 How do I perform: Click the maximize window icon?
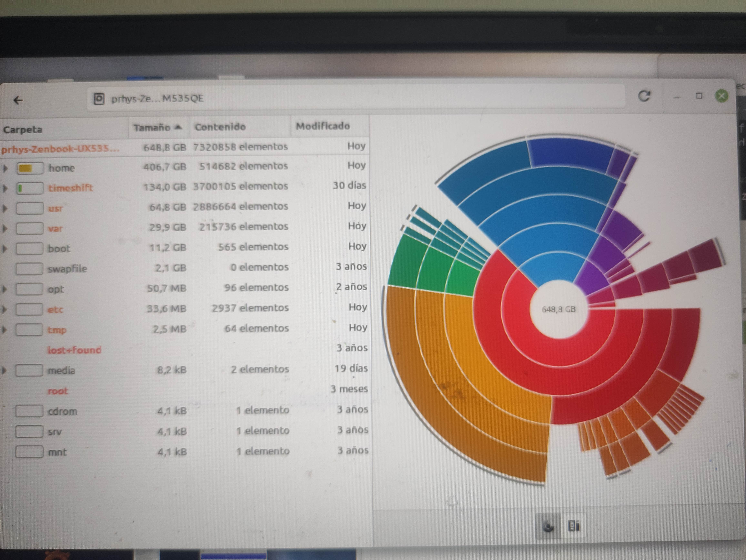[x=699, y=96]
